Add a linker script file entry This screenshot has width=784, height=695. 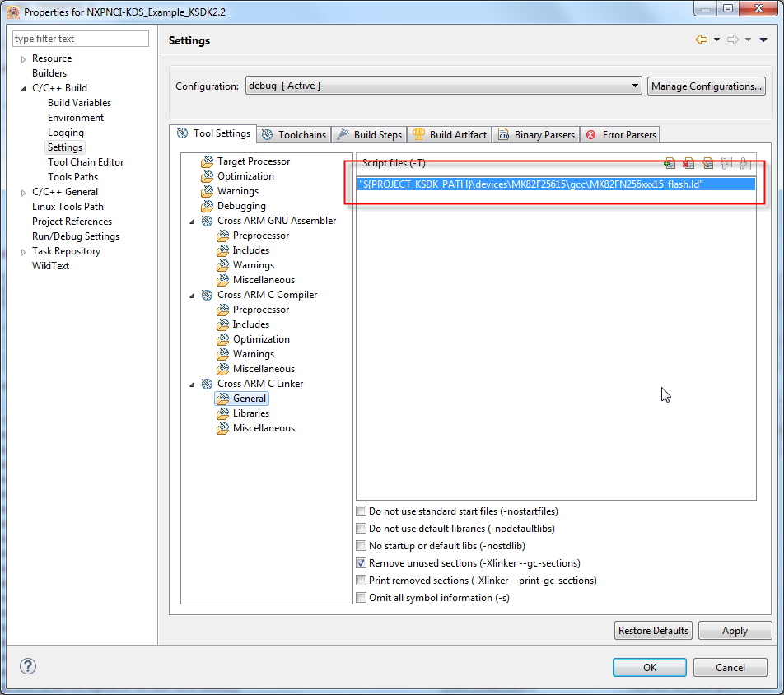[x=669, y=163]
